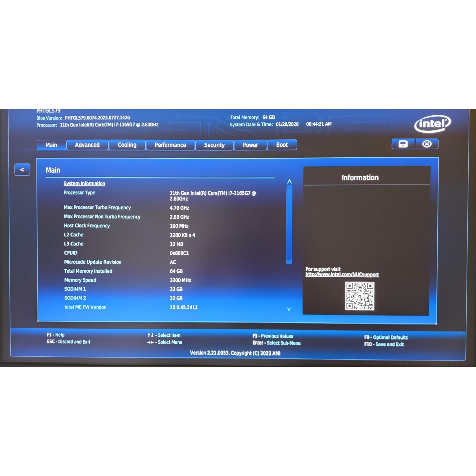Image resolution: width=476 pixels, height=476 pixels.
Task: Switch to the Cooling tab
Action: (x=127, y=145)
